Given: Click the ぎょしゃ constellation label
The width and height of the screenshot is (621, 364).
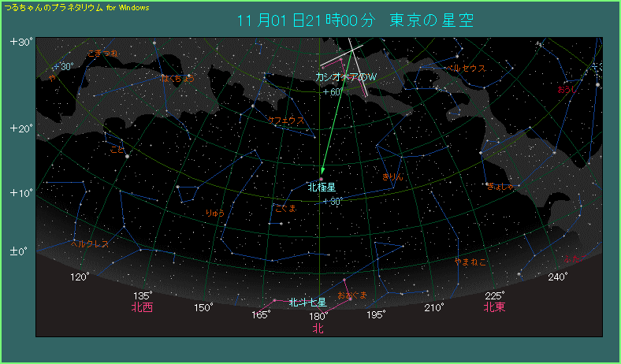Looking at the screenshot, I should click(x=500, y=186).
